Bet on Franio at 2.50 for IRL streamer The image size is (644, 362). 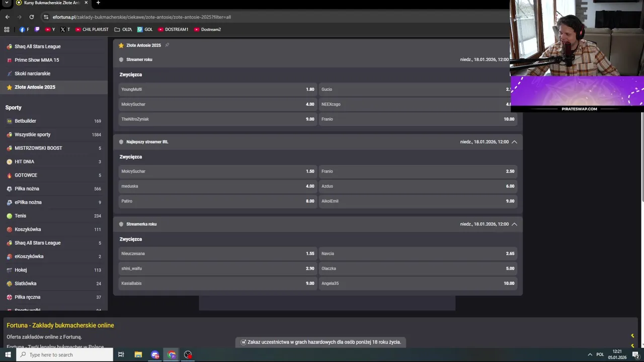coord(418,171)
